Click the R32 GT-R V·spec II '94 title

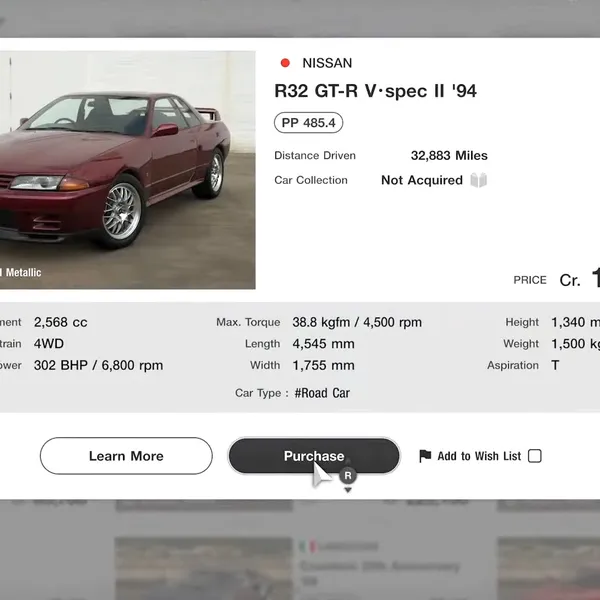375,91
